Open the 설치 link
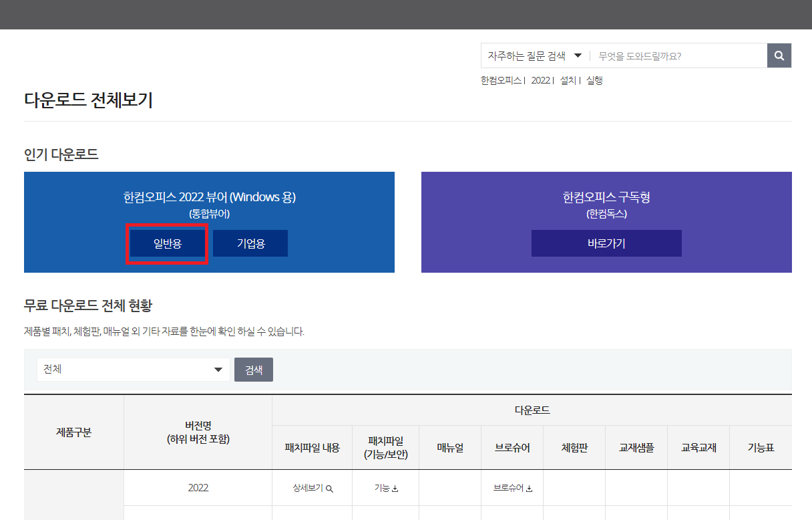The image size is (812, 520). (x=566, y=80)
